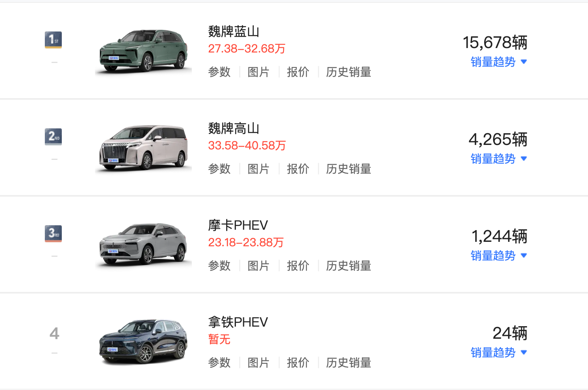
Task: Open the 魏牌蓝山 model title
Action: pos(234,31)
